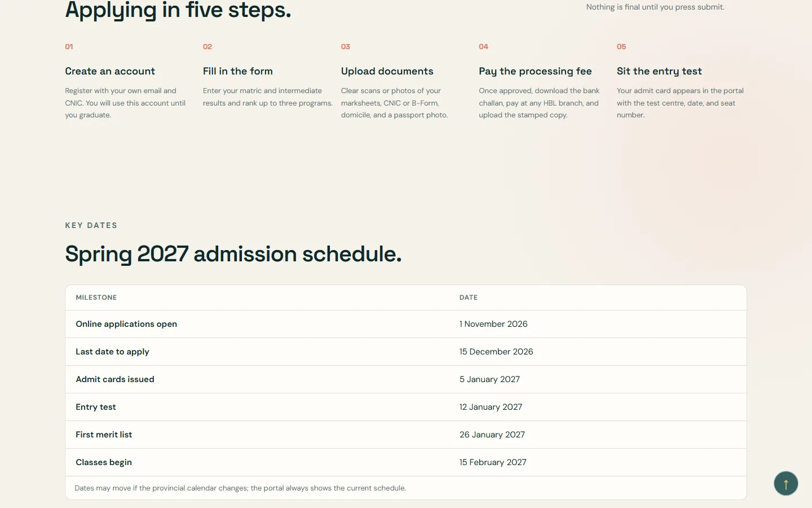Viewport: 812px width, 508px height.
Task: Click the "Online applications open" milestone row
Action: point(406,324)
